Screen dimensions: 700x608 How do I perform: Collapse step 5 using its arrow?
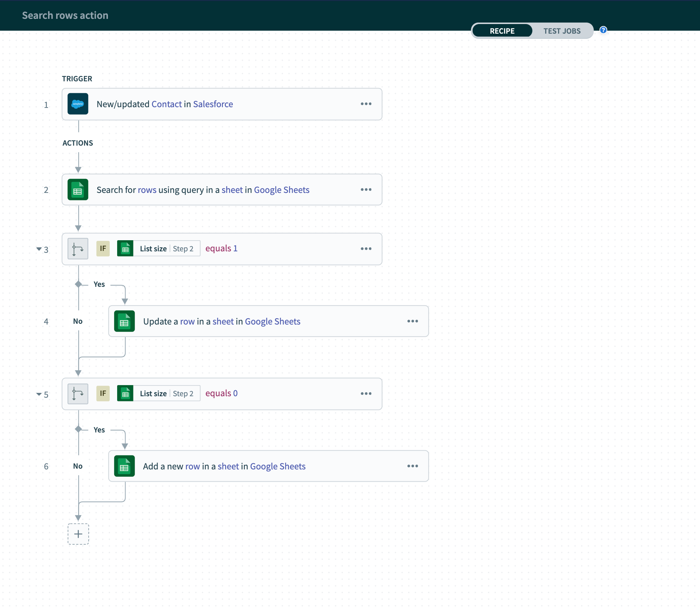click(39, 394)
